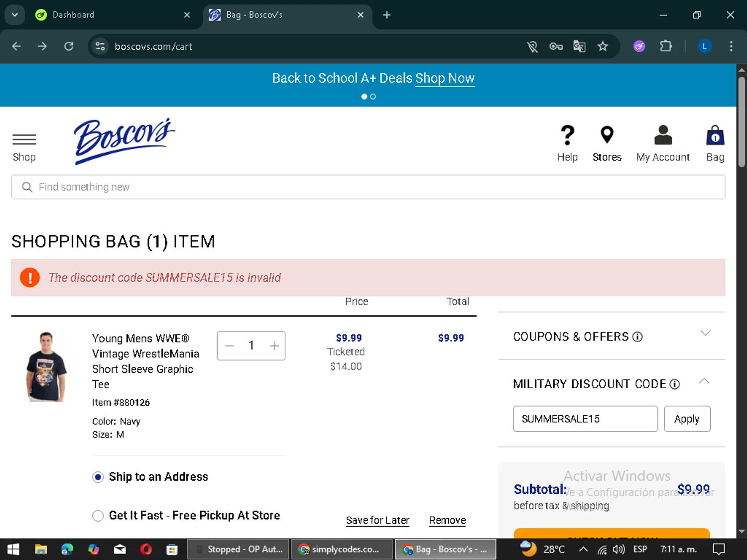Screen dimensions: 747x560
Task: Increase item quantity with plus
Action: click(274, 346)
